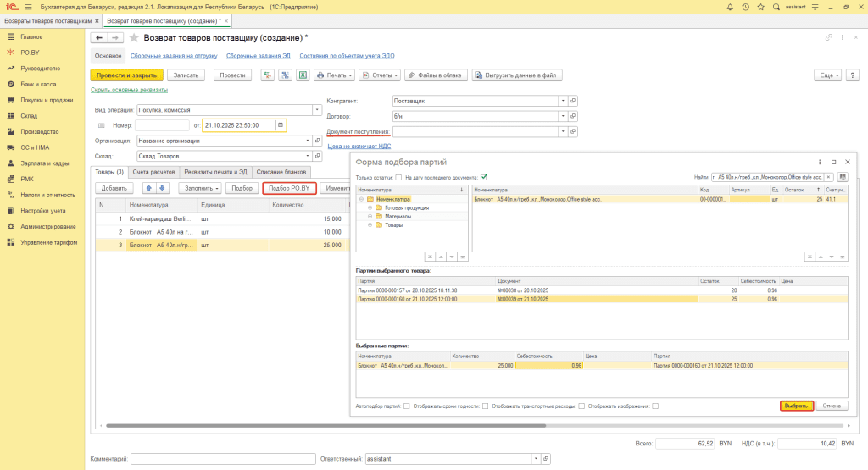Click the 'Скрыть основные реквизиты' link

pyautogui.click(x=129, y=90)
